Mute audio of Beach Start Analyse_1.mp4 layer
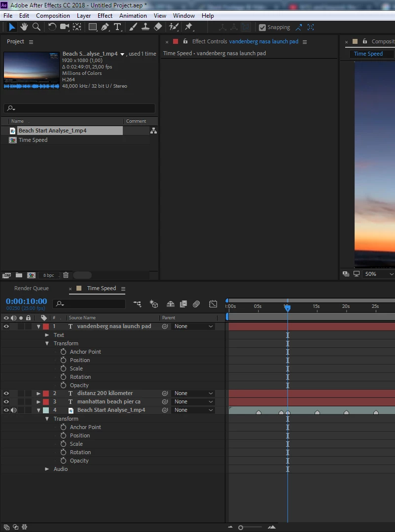Image resolution: width=395 pixels, height=532 pixels. pyautogui.click(x=14, y=410)
